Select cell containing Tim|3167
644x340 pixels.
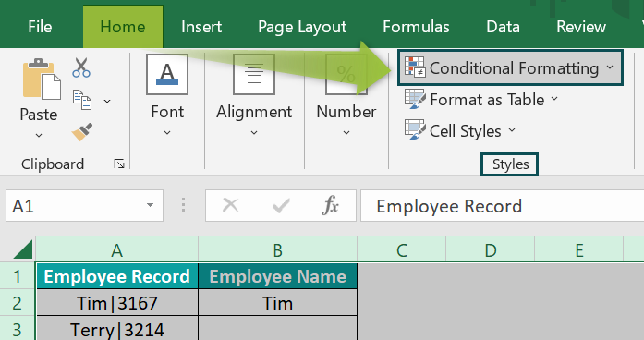[117, 303]
